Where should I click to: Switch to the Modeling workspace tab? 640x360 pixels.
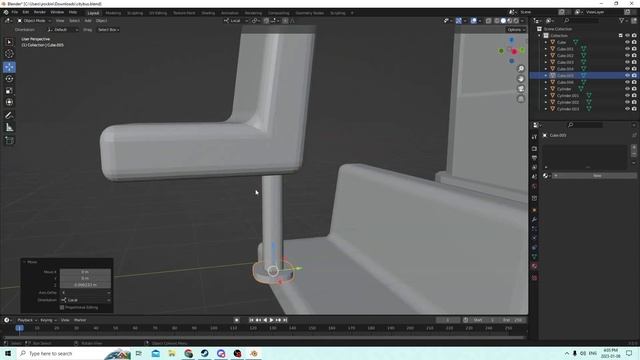point(113,13)
